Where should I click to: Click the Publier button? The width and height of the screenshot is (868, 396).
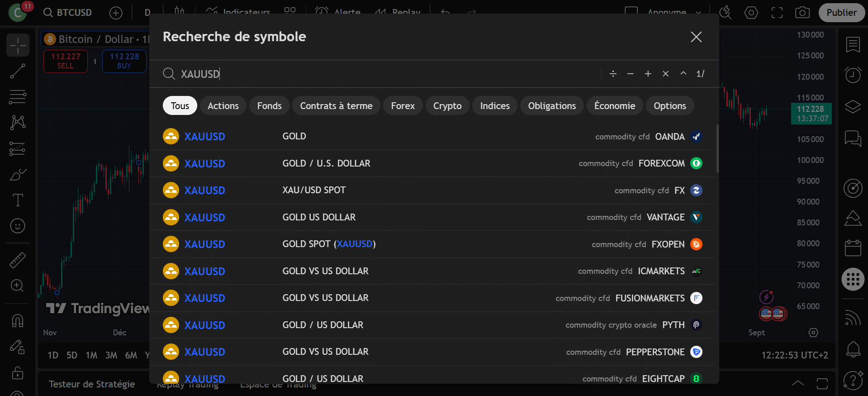pyautogui.click(x=841, y=13)
